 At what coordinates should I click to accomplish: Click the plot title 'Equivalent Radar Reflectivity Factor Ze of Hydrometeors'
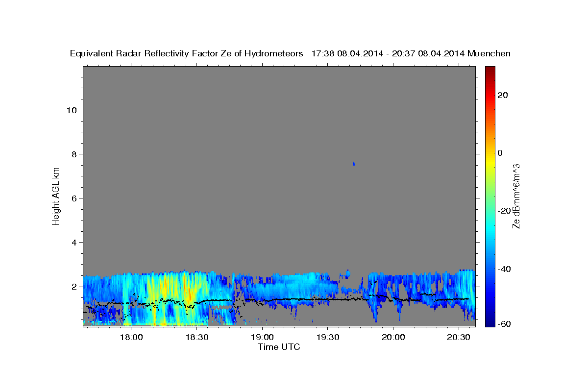tap(187, 54)
